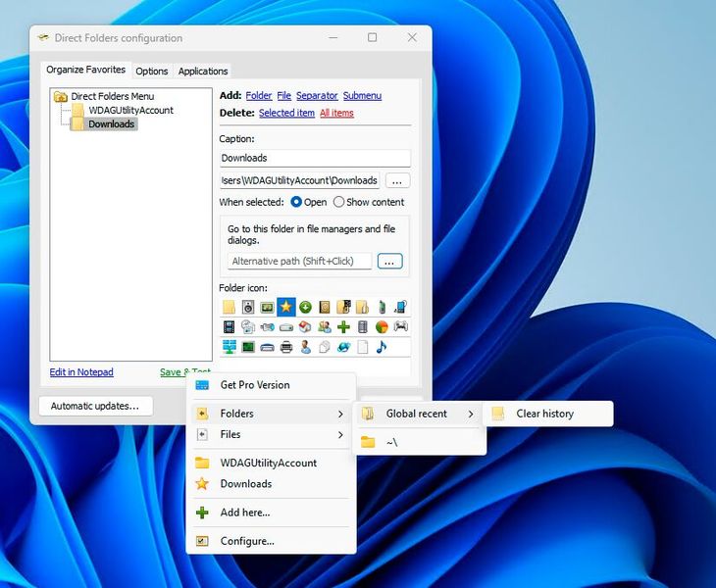The width and height of the screenshot is (716, 588).
Task: Click the Add Submenu link
Action: pyautogui.click(x=362, y=95)
